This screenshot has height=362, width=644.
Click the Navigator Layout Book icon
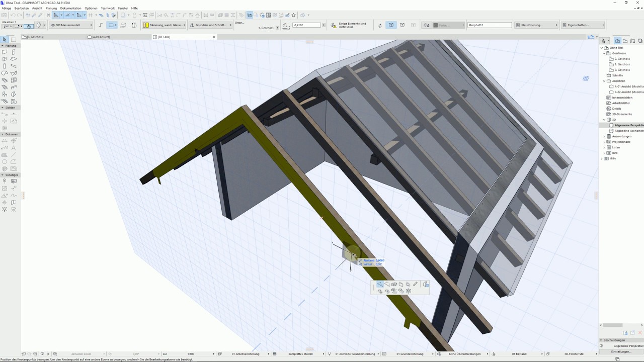tap(632, 41)
